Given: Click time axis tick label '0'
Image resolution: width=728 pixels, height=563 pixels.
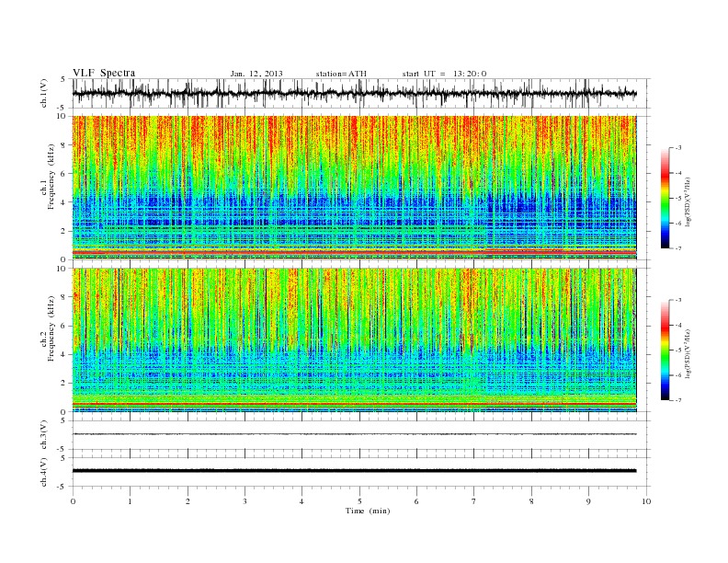Looking at the screenshot, I should 73,501.
